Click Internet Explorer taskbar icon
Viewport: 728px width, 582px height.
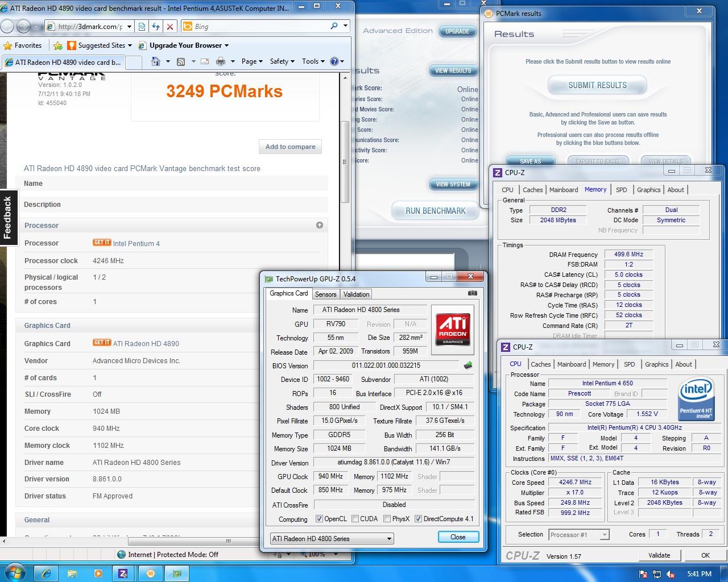point(47,573)
